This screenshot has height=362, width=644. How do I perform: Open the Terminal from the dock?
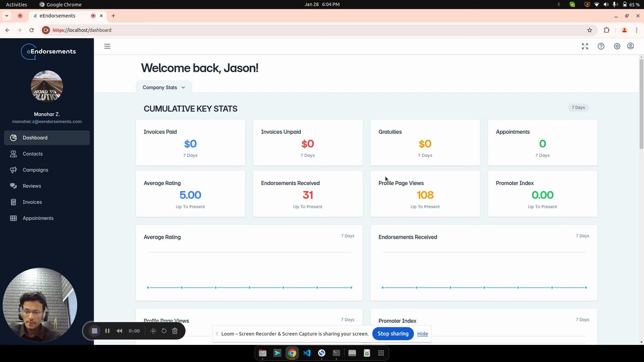(337, 353)
